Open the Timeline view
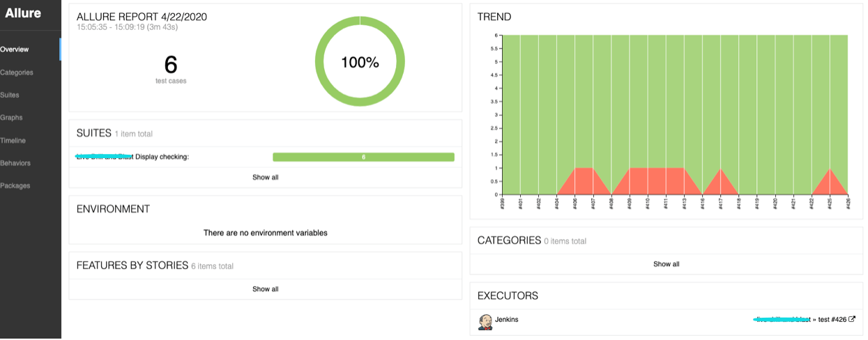Viewport: 868px width, 340px height. [13, 140]
